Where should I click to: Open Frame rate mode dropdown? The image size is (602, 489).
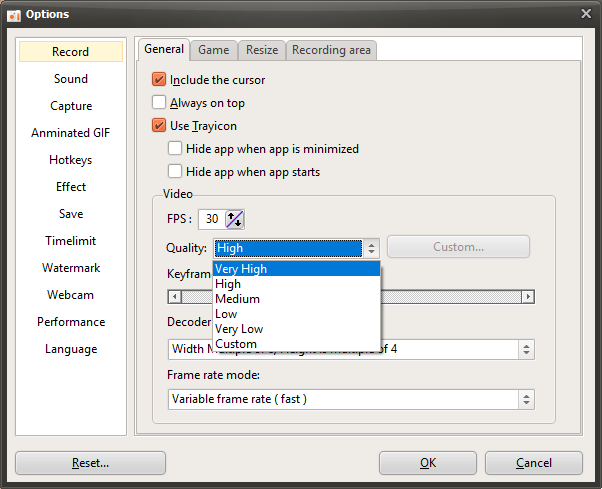tap(350, 399)
